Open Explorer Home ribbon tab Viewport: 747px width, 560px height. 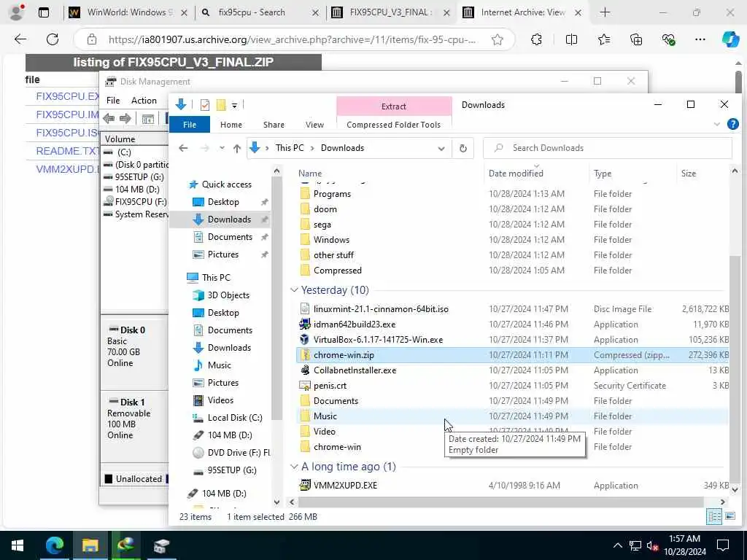(x=231, y=124)
